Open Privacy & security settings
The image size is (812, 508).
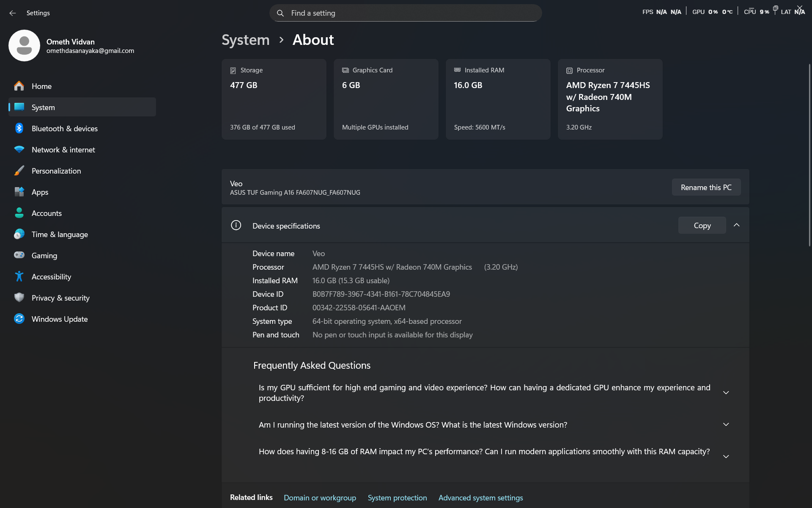(82, 298)
